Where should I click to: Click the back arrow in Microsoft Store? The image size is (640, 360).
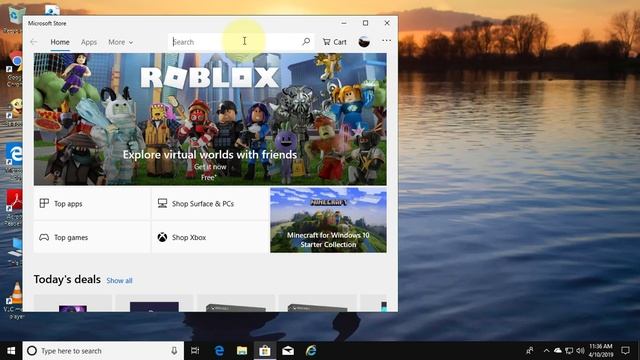tap(34, 42)
